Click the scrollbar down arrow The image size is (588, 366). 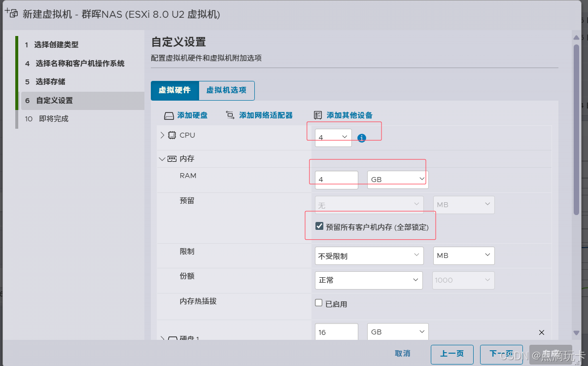click(576, 333)
